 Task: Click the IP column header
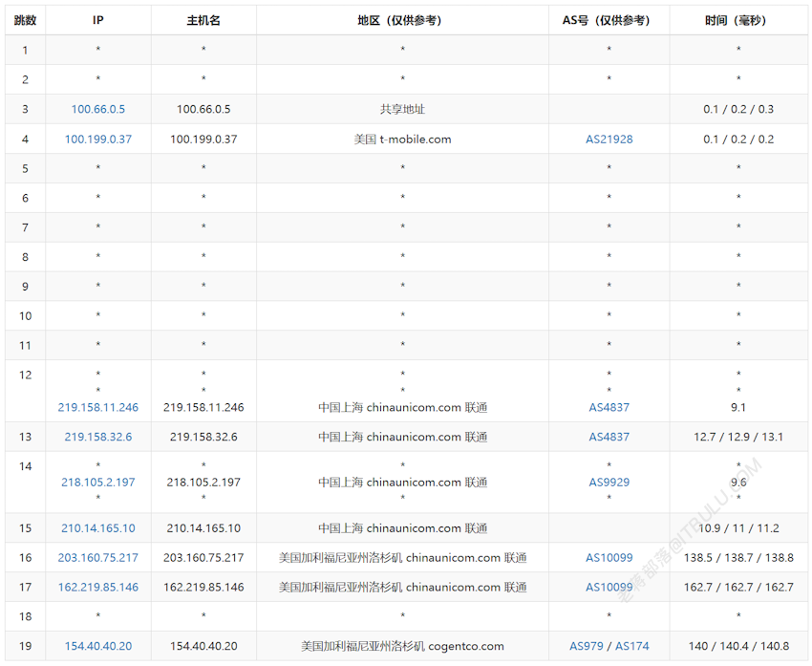97,21
